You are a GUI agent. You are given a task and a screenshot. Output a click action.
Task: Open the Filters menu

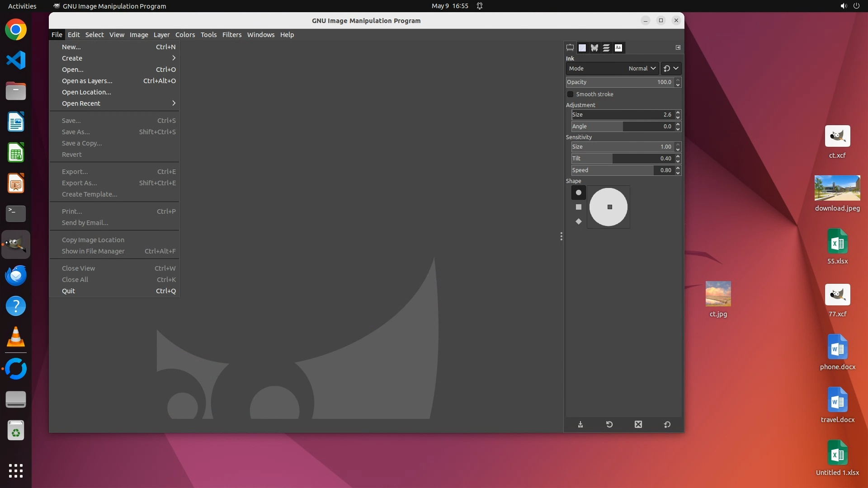pos(231,35)
